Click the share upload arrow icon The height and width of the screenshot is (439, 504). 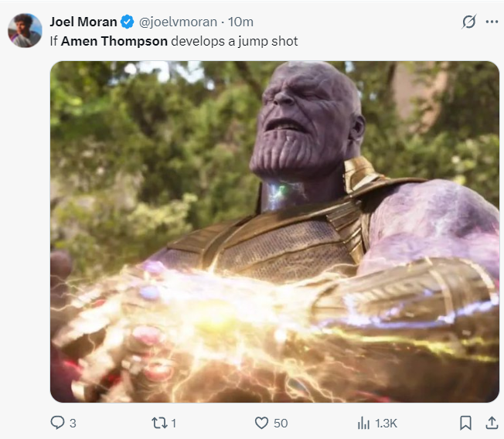[492, 423]
